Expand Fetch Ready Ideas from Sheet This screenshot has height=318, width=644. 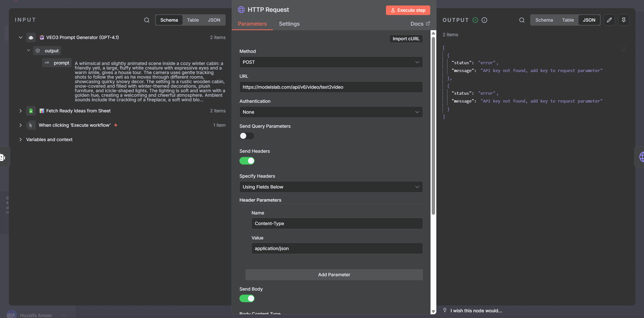pyautogui.click(x=21, y=111)
